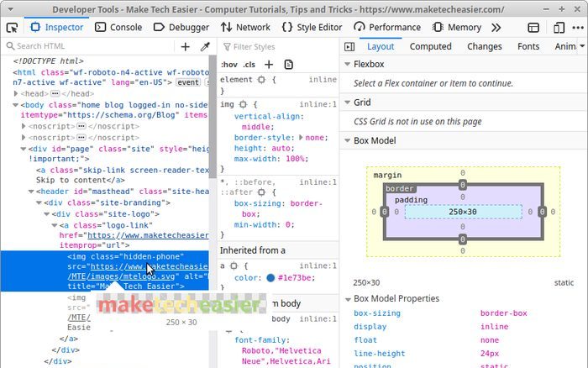
Task: Toggle .cls classes panel
Action: 249,65
